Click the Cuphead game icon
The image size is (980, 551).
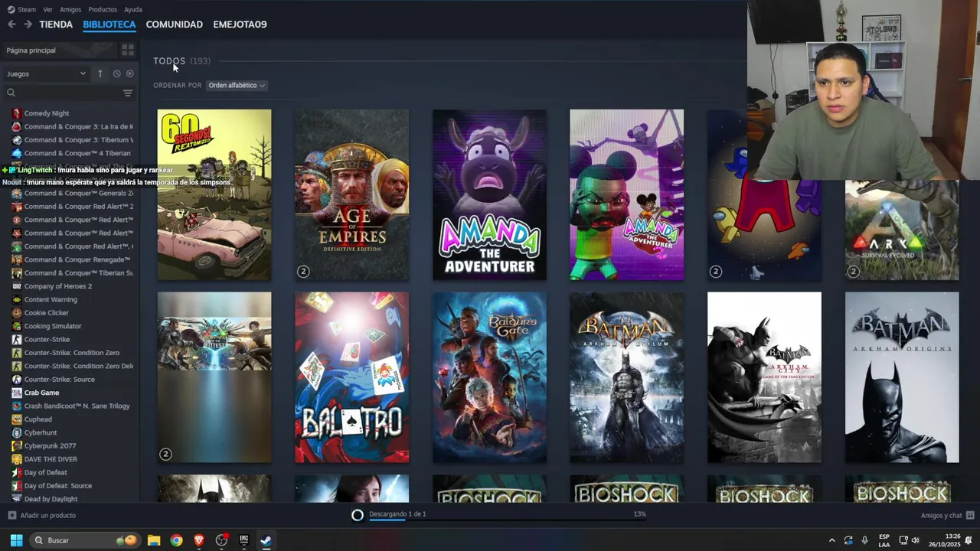coord(17,419)
